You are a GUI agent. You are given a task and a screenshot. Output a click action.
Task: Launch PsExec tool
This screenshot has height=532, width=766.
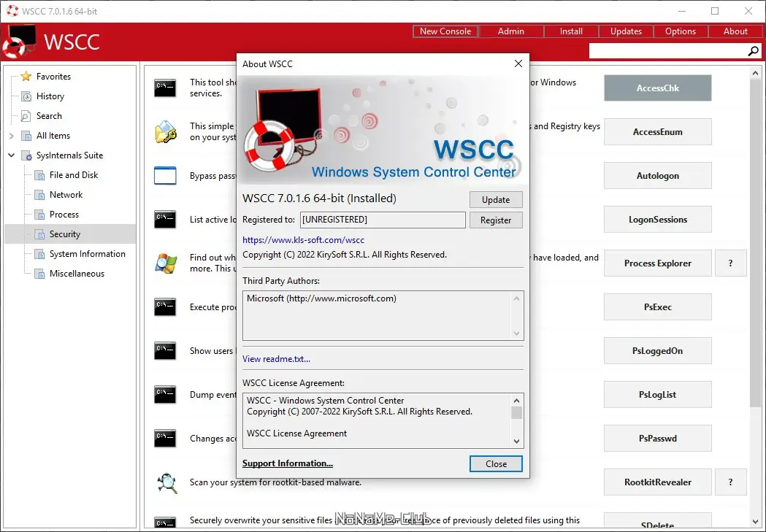[657, 307]
